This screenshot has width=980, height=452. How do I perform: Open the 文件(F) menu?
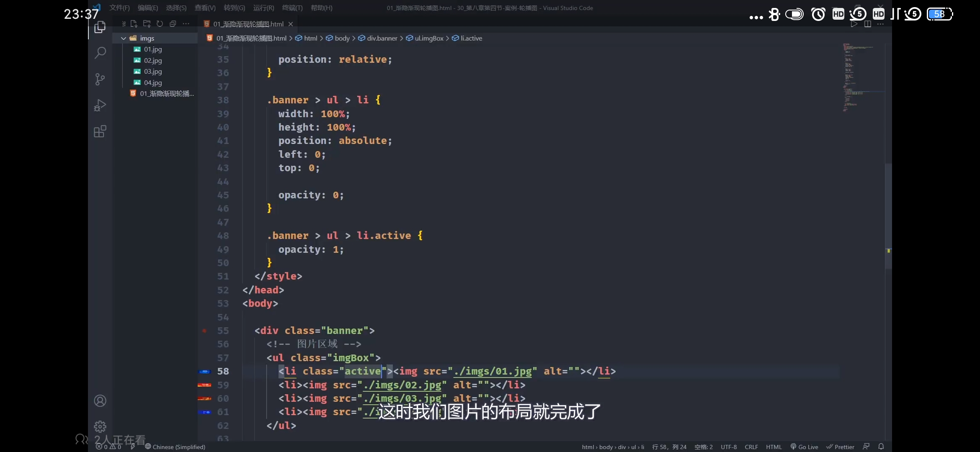click(x=119, y=8)
